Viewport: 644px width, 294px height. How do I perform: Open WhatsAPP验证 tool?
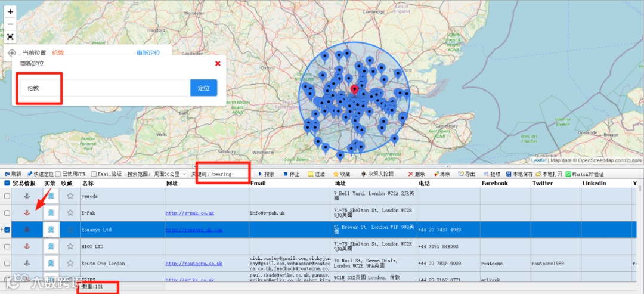tap(584, 174)
